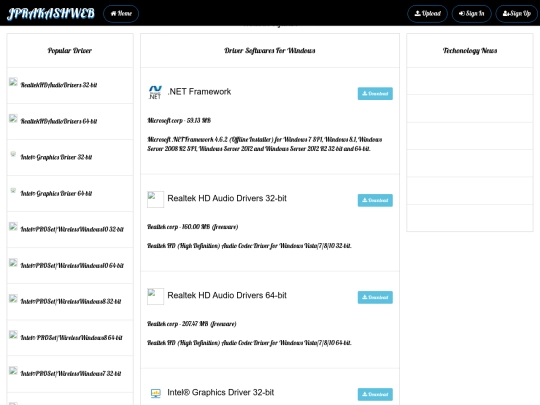
Task: Select Intel Graphics Driver 32-bit in sidebar
Action: [56, 157]
